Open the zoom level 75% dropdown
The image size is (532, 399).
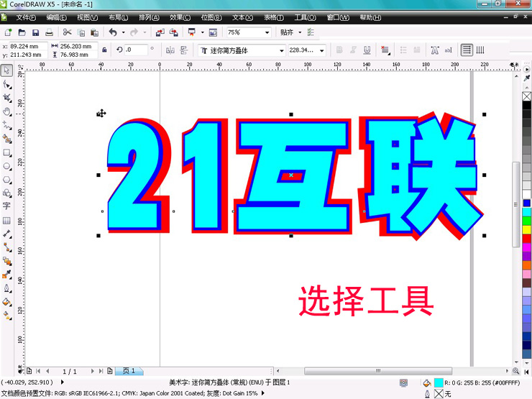[x=267, y=32]
